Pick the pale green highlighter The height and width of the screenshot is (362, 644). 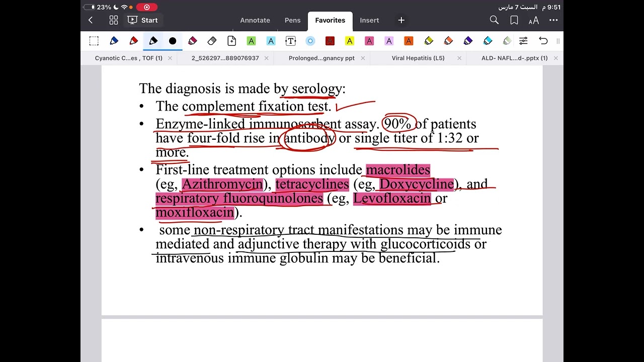507,41
